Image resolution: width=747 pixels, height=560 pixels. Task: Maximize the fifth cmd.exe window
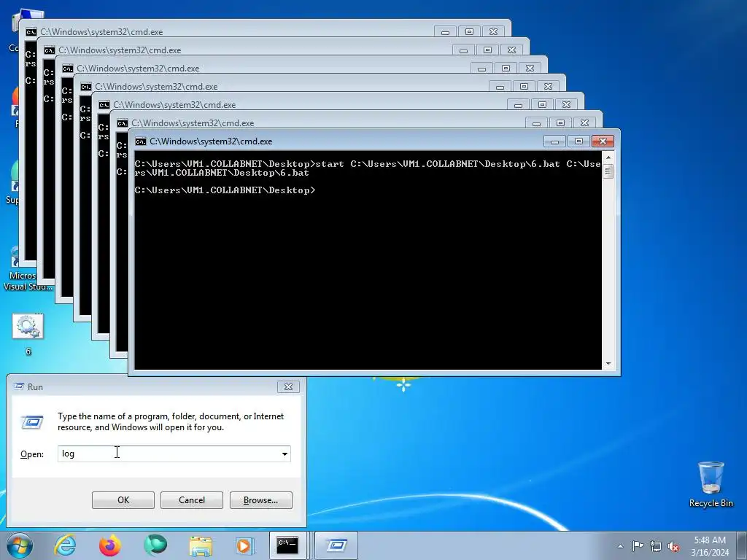542,105
